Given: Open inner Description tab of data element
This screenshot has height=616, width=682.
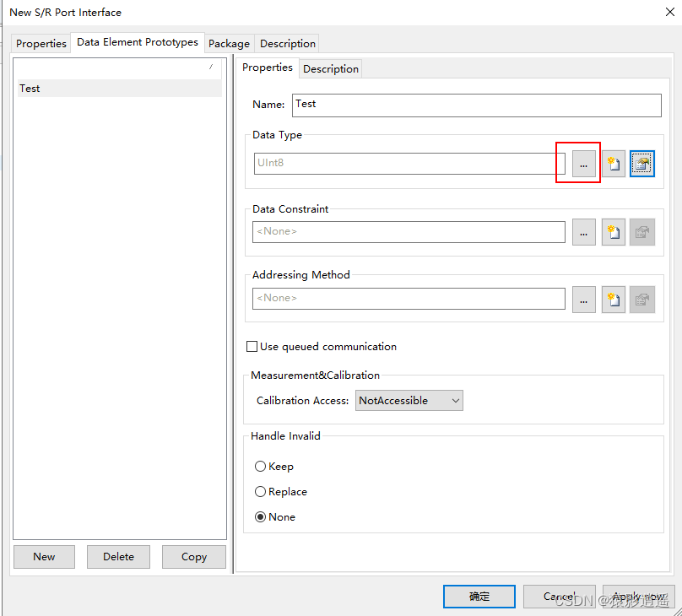Looking at the screenshot, I should tap(331, 68).
